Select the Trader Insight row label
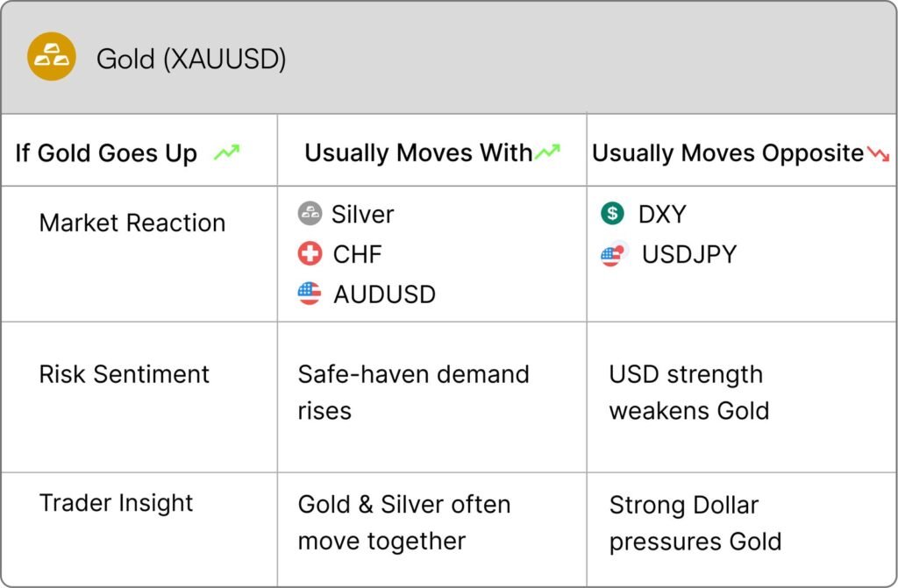898x588 pixels. 117,503
